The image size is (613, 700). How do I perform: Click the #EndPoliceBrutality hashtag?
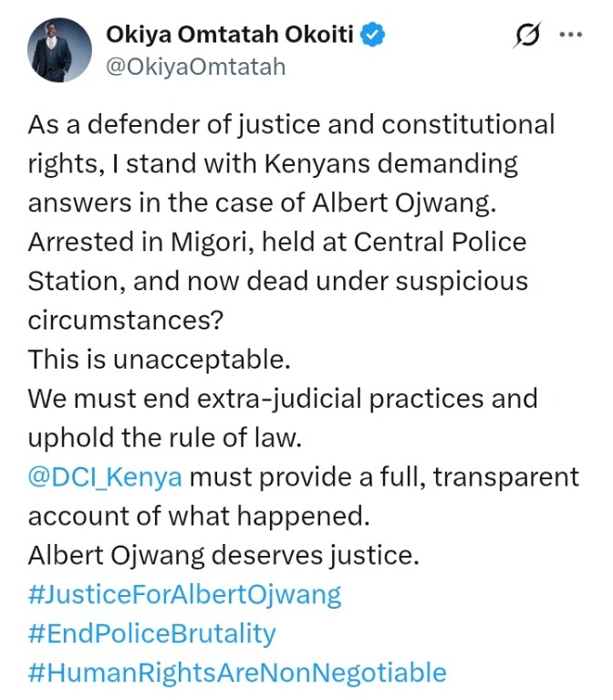(151, 633)
